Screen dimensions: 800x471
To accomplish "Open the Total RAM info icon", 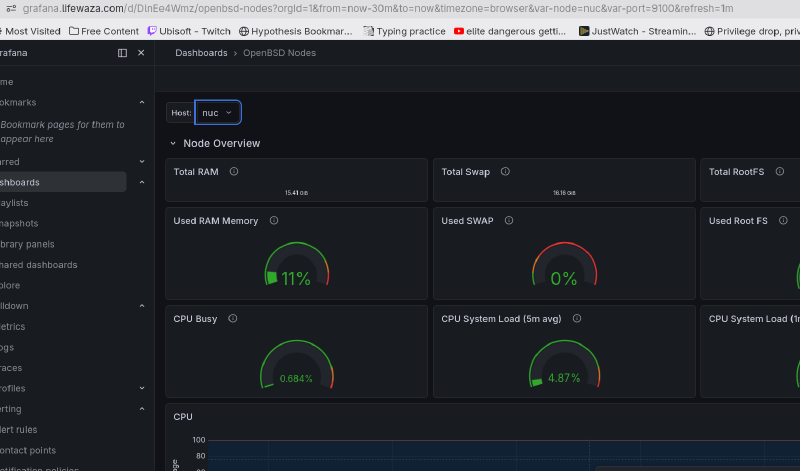I will tap(234, 171).
